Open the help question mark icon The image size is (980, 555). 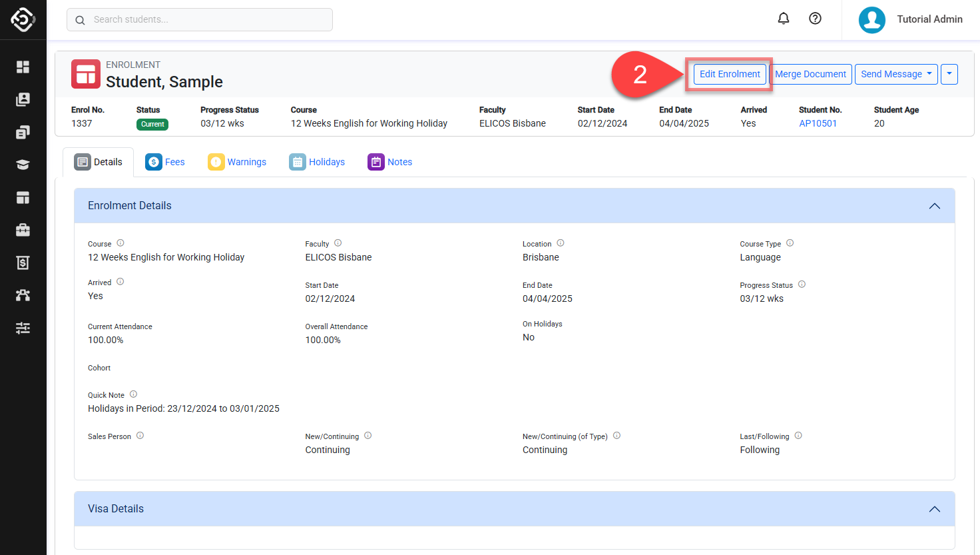coord(815,19)
